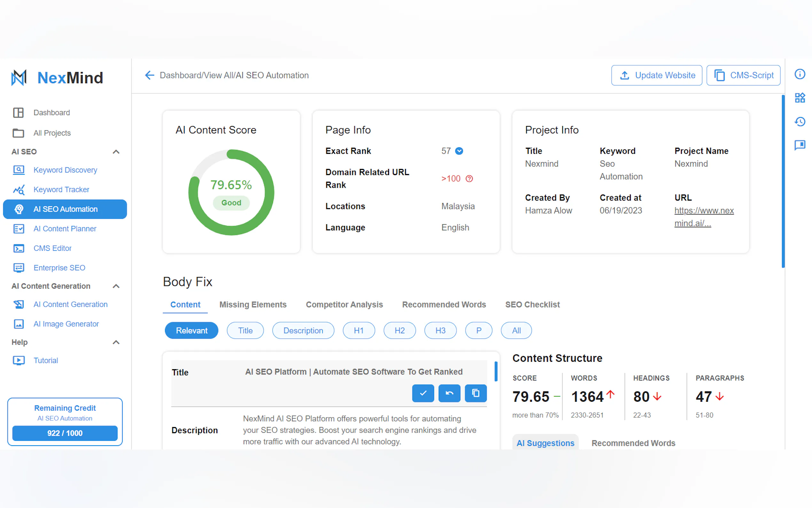Copy the title using copy icon button
Viewport: 812px width, 508px height.
point(475,393)
